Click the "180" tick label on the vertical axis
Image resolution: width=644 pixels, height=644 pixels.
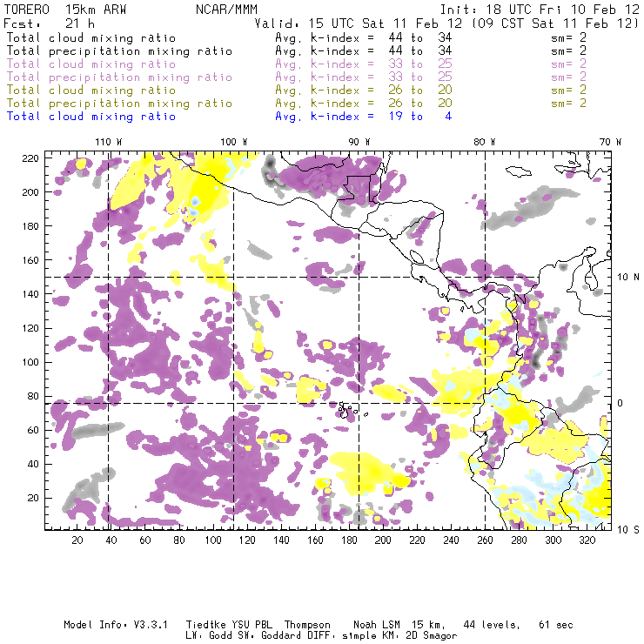30,226
